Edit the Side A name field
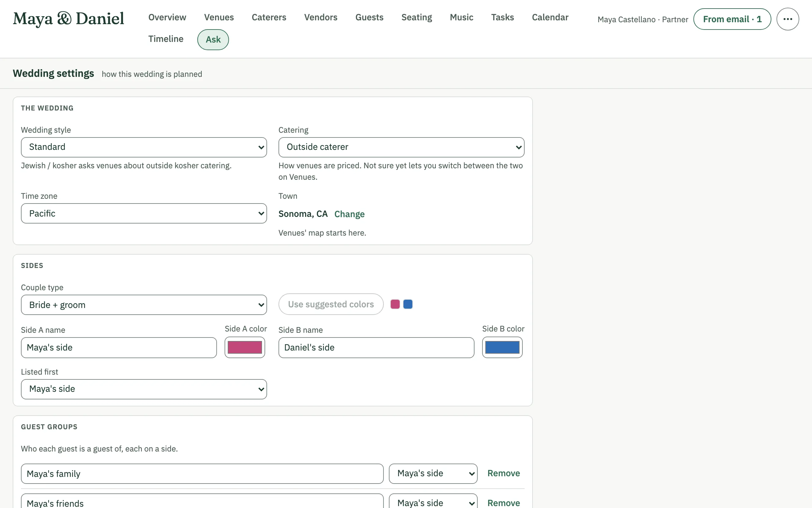This screenshot has height=508, width=812. pyautogui.click(x=119, y=347)
